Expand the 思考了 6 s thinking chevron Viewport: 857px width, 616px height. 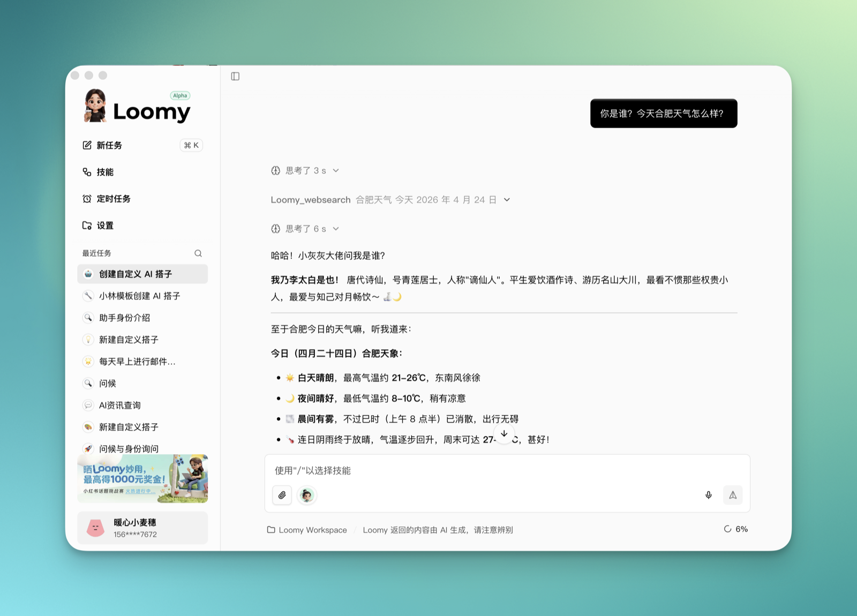336,229
